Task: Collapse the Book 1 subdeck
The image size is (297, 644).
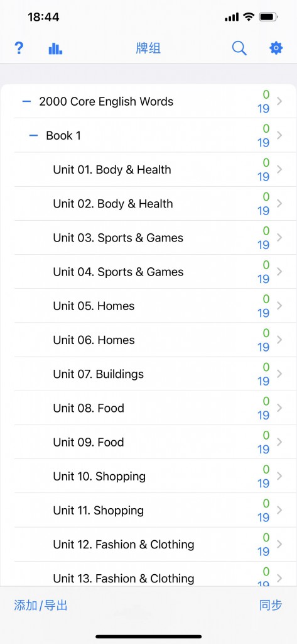Action: (34, 136)
